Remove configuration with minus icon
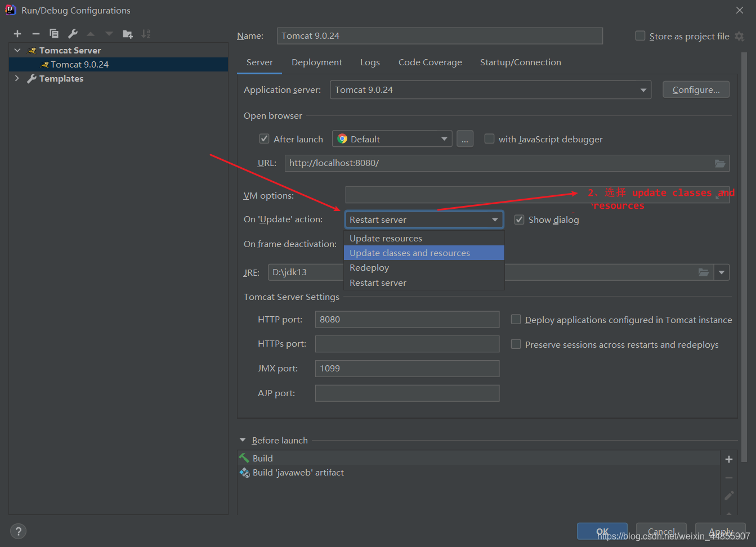This screenshot has height=547, width=756. 36,34
